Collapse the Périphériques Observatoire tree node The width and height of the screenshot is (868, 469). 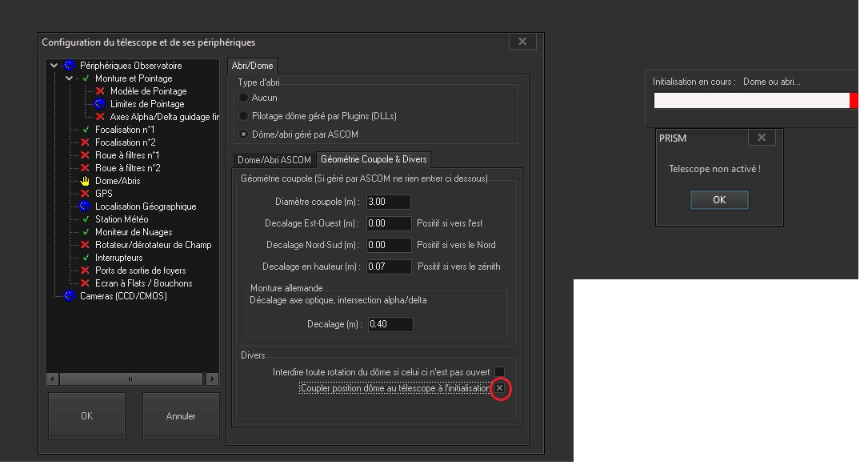(x=54, y=66)
